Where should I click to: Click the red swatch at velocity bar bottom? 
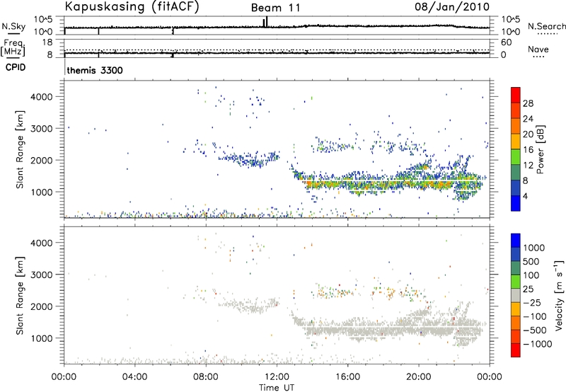pyautogui.click(x=516, y=350)
